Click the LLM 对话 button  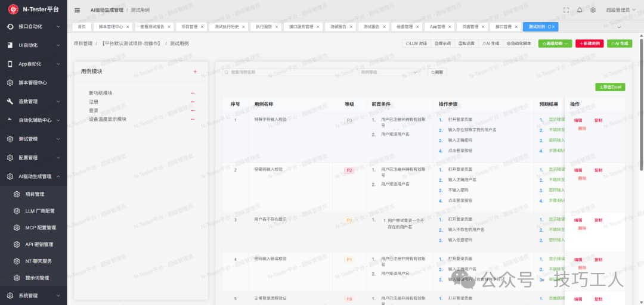coord(416,43)
